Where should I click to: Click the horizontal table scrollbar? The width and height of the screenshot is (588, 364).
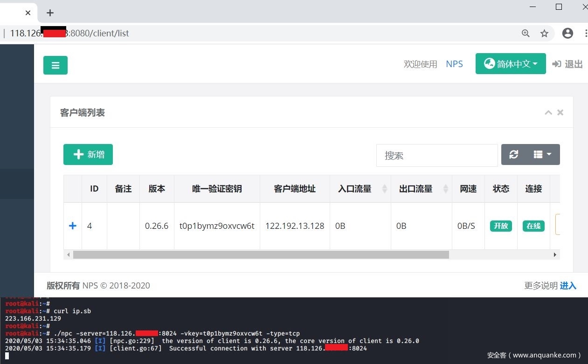pyautogui.click(x=261, y=255)
